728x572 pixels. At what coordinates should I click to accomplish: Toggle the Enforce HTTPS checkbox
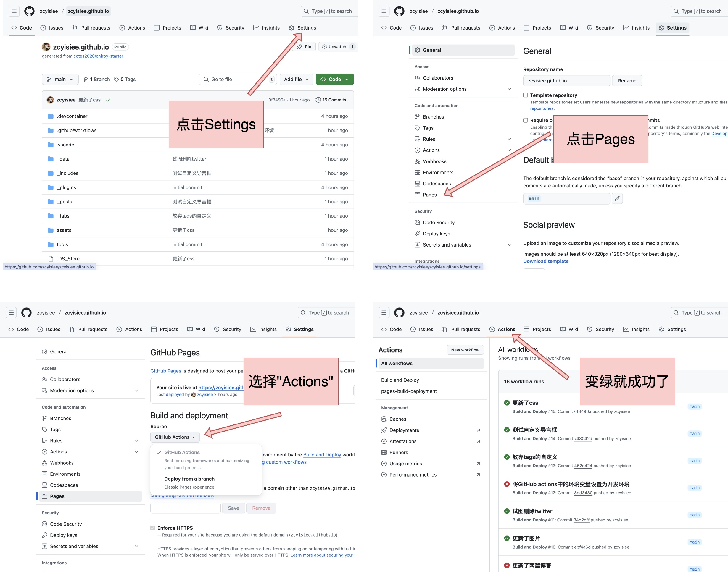(153, 528)
